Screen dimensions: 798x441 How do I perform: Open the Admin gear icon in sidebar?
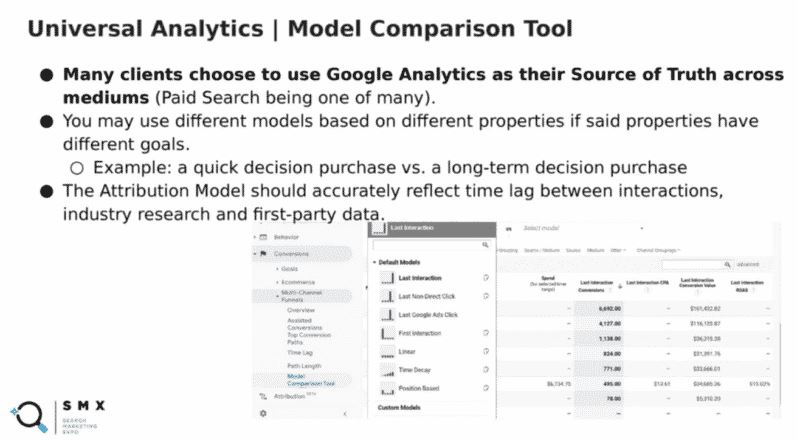click(263, 413)
